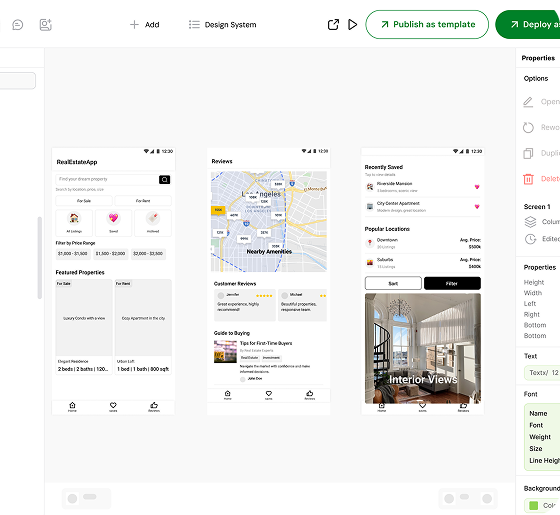Click the house All Listings icon
This screenshot has width=560, height=515.
click(x=74, y=218)
